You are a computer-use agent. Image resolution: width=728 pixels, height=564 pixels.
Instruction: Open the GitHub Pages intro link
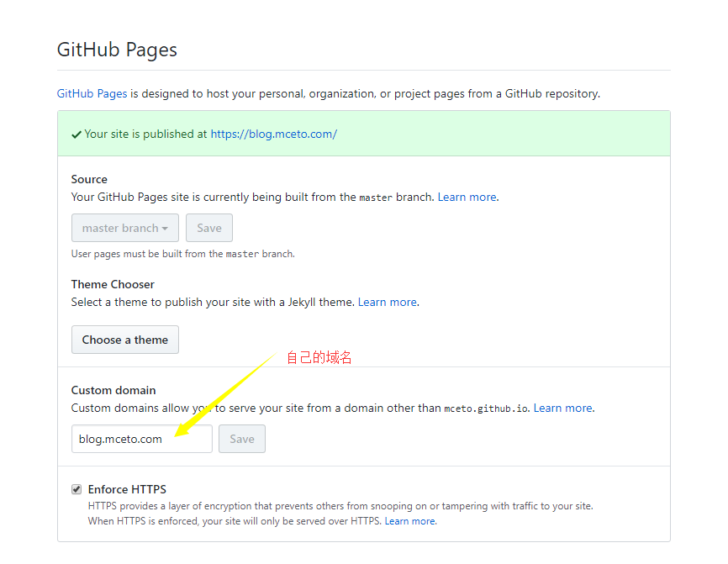click(x=92, y=94)
